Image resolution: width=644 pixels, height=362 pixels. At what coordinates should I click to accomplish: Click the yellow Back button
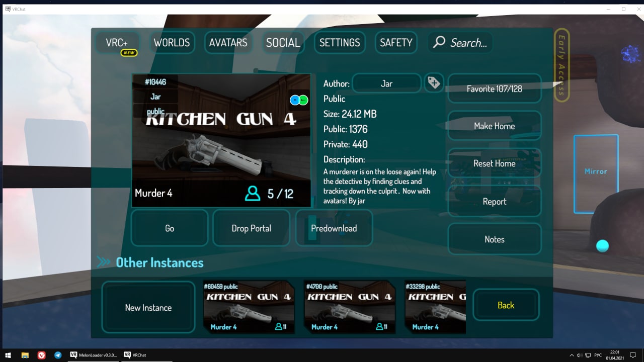pyautogui.click(x=506, y=305)
